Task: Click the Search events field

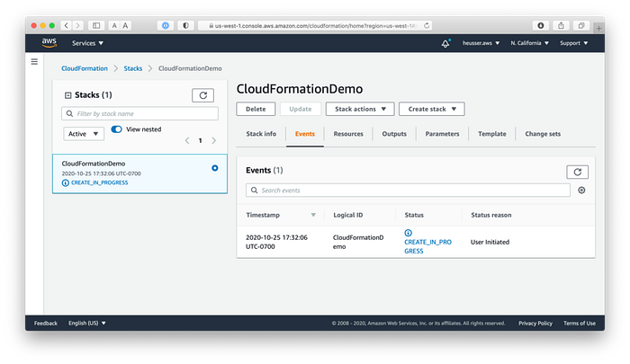Action: [408, 191]
